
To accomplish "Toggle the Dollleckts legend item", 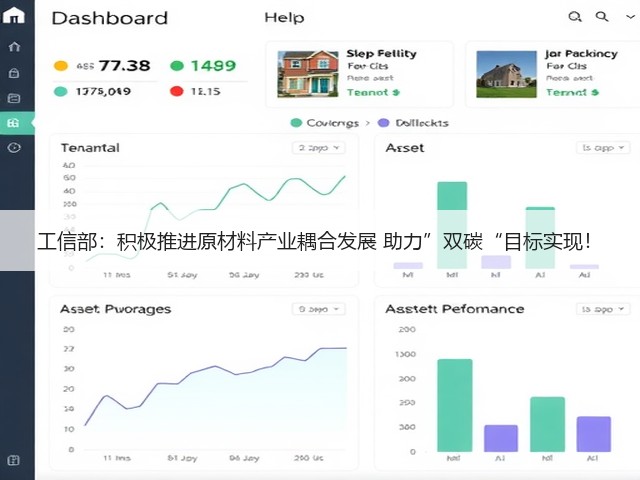I will point(413,123).
